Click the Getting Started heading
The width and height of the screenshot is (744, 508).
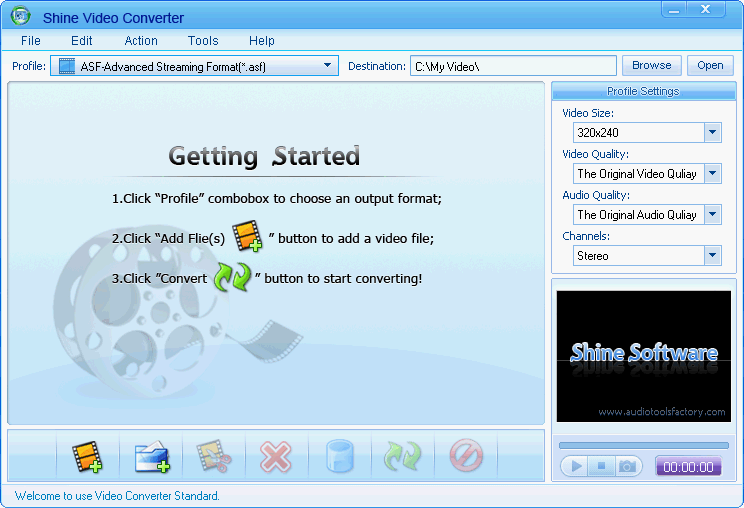[x=264, y=157]
